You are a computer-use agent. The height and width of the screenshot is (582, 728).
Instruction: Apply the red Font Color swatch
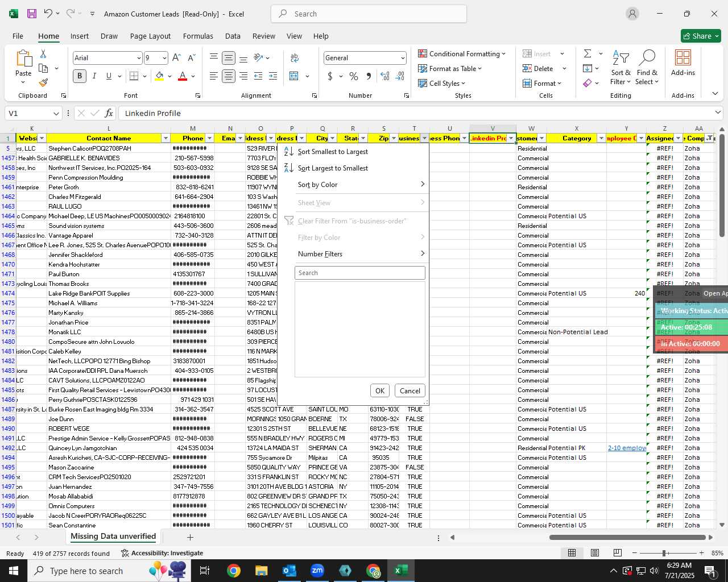click(x=183, y=76)
